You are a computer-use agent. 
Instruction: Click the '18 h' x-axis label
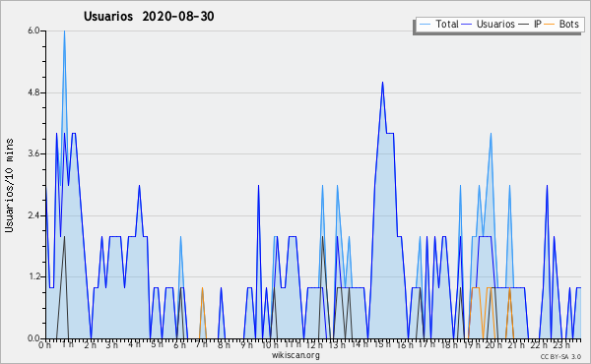[x=449, y=345]
